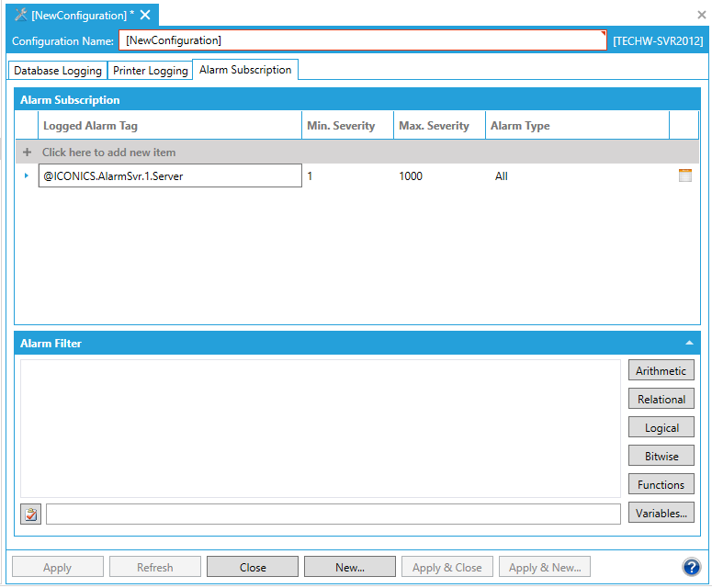Click the blue help question mark icon
Image resolution: width=712 pixels, height=588 pixels.
coord(692,567)
